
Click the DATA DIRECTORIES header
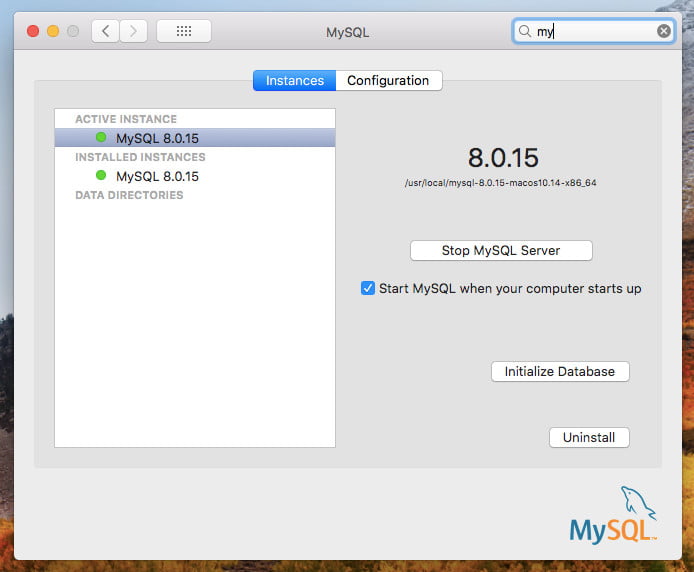[129, 195]
